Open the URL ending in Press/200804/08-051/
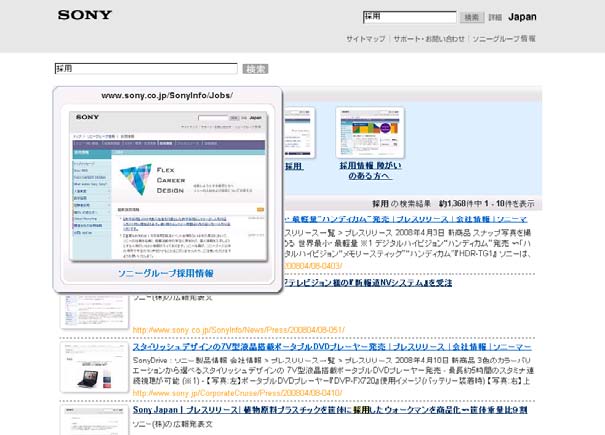This screenshot has height=435, width=605. point(238,330)
